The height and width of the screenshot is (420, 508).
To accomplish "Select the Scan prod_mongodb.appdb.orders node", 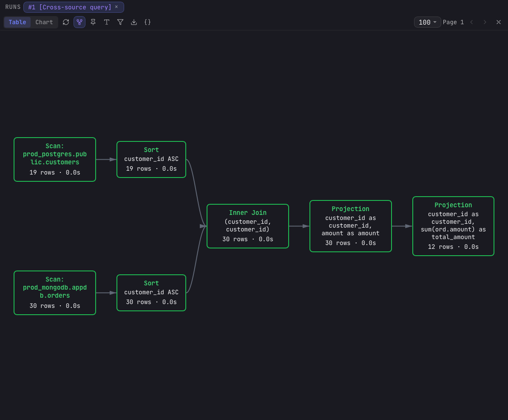I will (x=55, y=293).
